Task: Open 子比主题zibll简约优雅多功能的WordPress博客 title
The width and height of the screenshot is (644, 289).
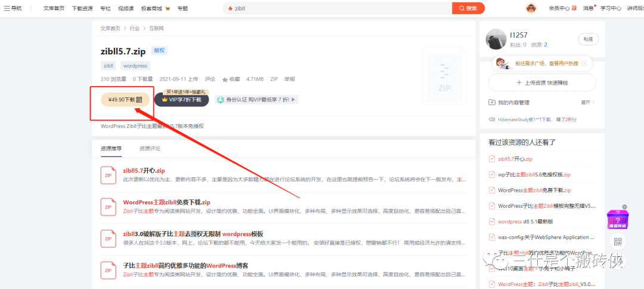Action: 185,265
